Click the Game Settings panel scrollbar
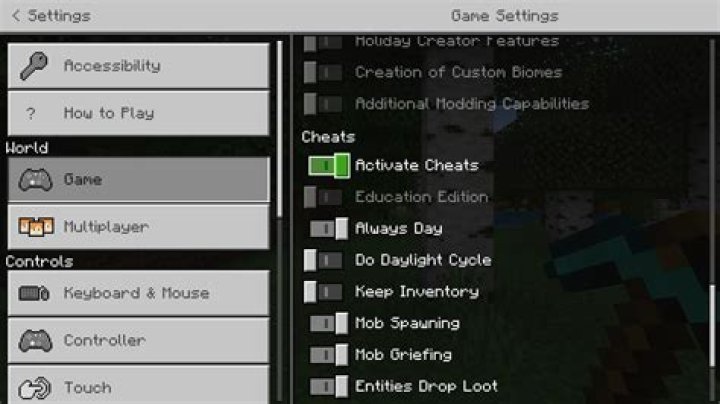This screenshot has height=404, width=720. [x=712, y=326]
